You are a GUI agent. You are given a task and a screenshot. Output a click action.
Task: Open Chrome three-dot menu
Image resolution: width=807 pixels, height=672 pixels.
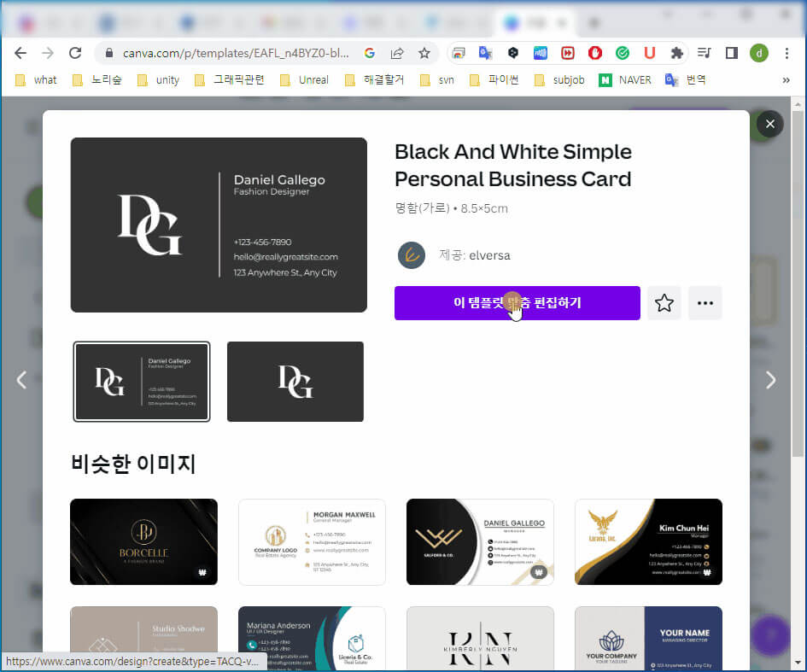[x=787, y=53]
